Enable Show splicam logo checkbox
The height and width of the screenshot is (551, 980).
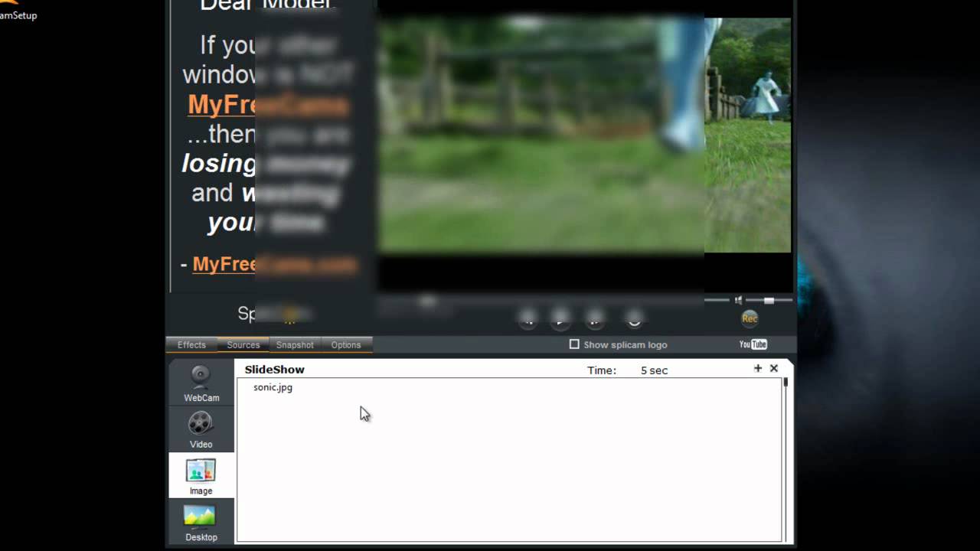click(574, 344)
